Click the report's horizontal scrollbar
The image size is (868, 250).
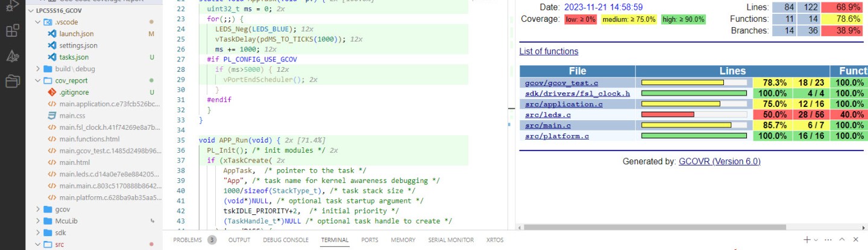coord(655,228)
